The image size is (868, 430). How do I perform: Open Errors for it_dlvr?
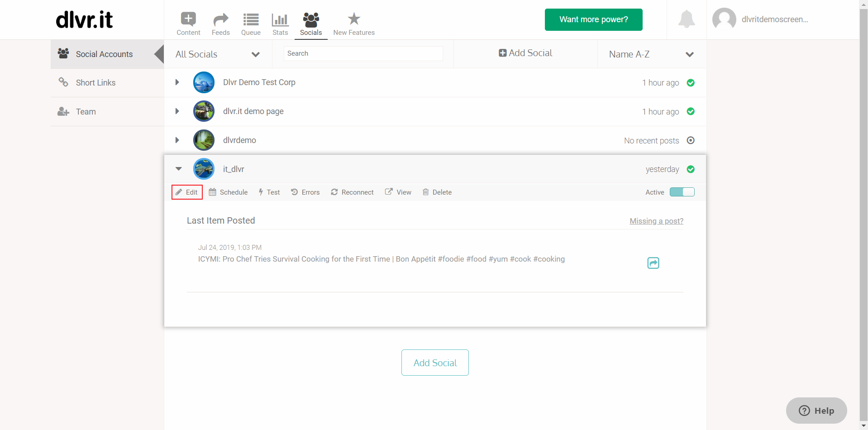pyautogui.click(x=305, y=192)
